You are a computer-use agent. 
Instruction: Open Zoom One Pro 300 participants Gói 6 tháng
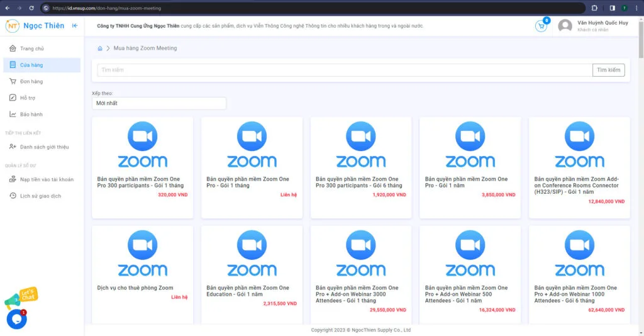click(x=359, y=182)
